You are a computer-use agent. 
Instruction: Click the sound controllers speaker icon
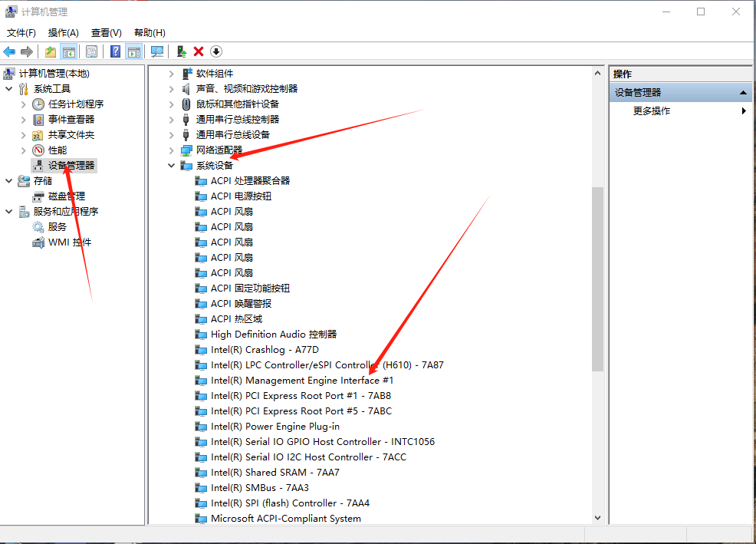[x=186, y=89]
